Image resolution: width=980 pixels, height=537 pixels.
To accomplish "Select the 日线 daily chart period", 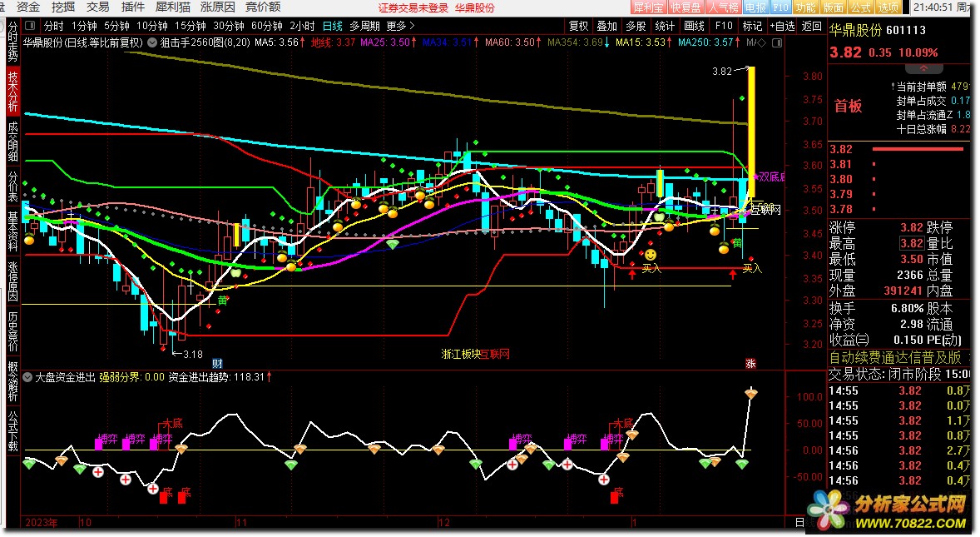I will (x=333, y=26).
